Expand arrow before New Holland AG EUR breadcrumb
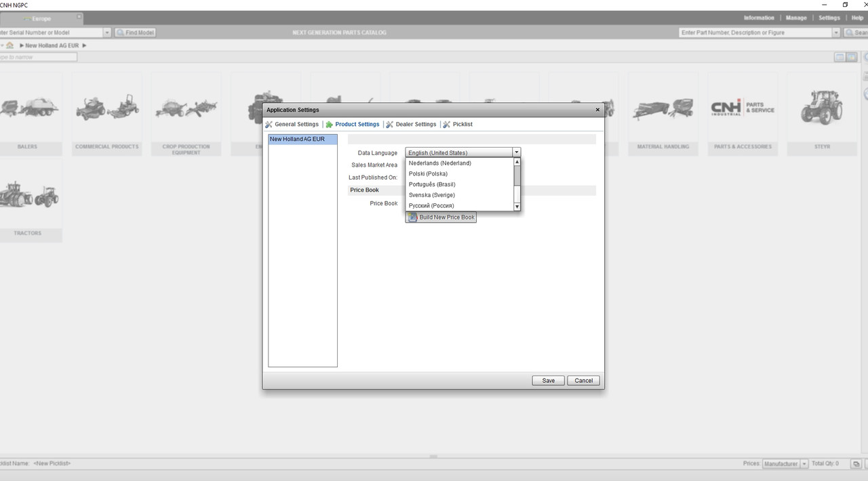 22,45
